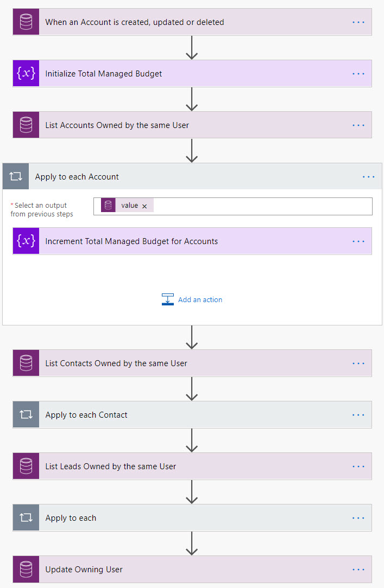This screenshot has width=384, height=588.
Task: Click the loop icon on Apply to each Contact
Action: [26, 415]
